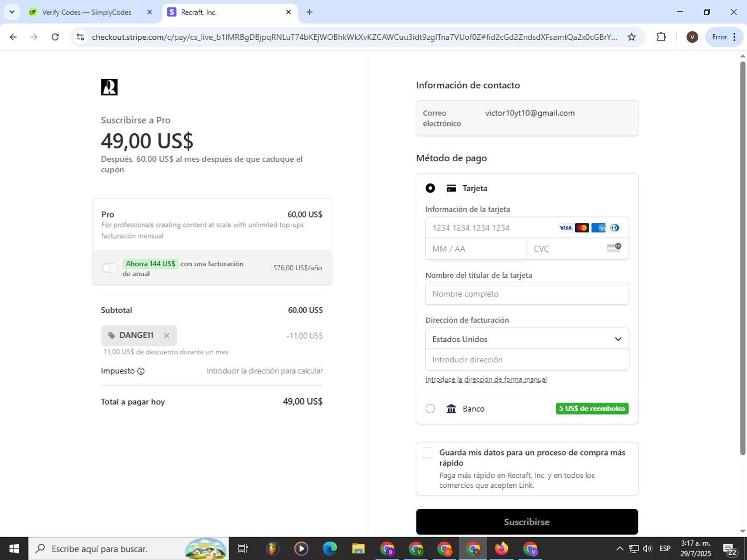This screenshot has width=747, height=560.
Task: Click Introduce la dirección de forma manual link
Action: [486, 379]
